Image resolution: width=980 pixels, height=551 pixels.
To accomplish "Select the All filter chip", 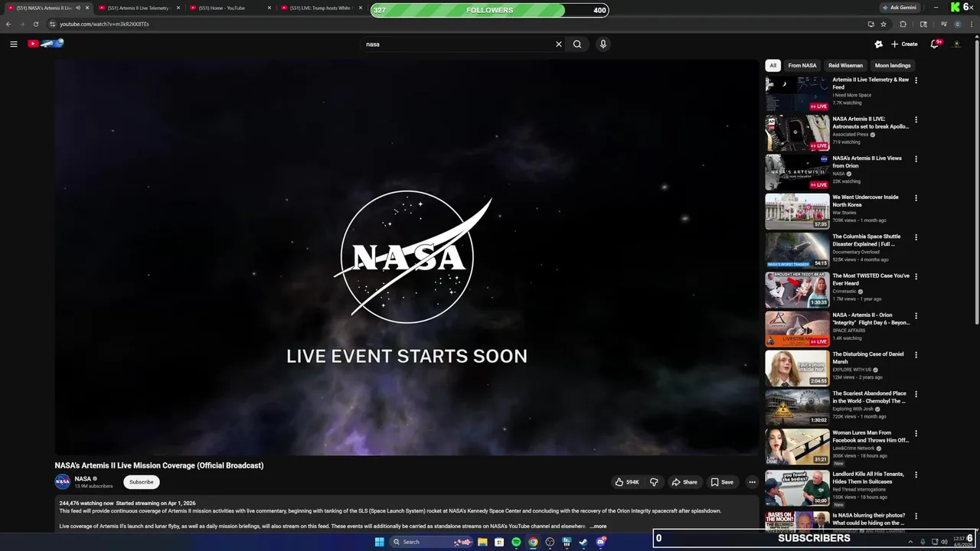I will click(773, 66).
